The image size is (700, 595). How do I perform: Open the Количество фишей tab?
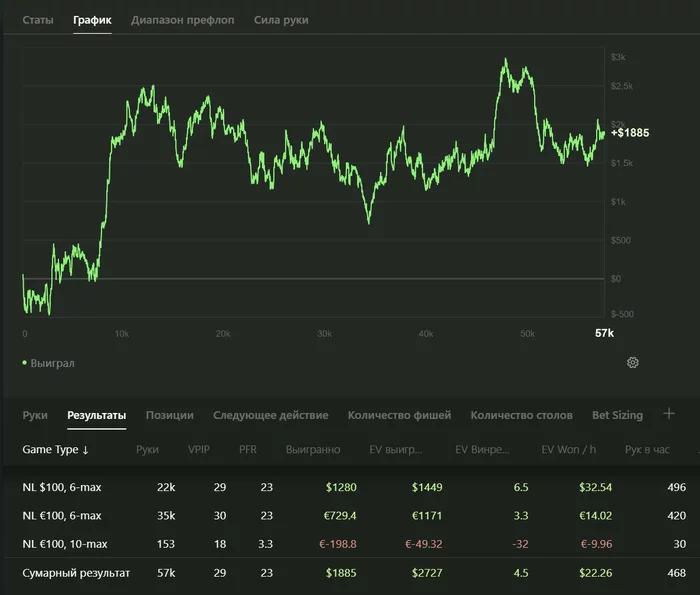pyautogui.click(x=400, y=415)
